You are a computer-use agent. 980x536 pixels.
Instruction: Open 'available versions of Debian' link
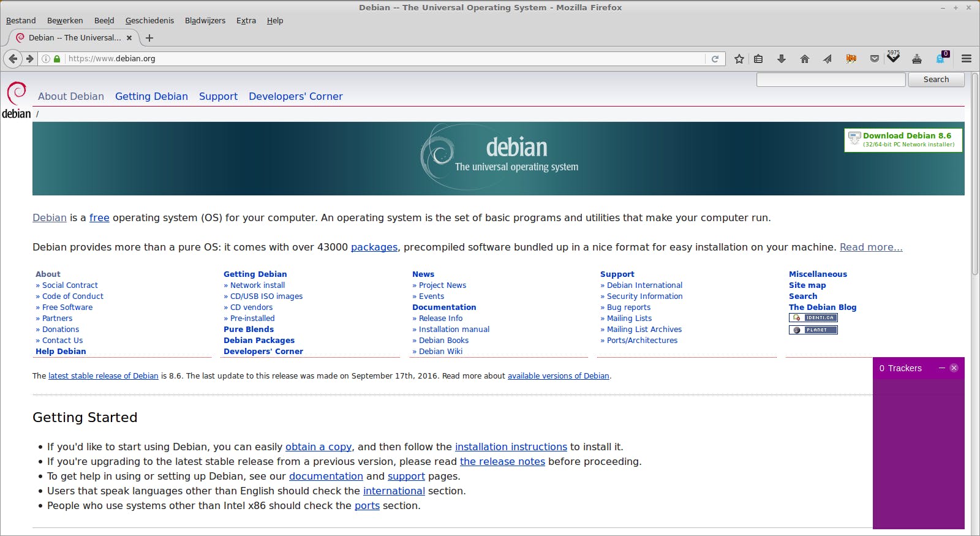point(559,376)
